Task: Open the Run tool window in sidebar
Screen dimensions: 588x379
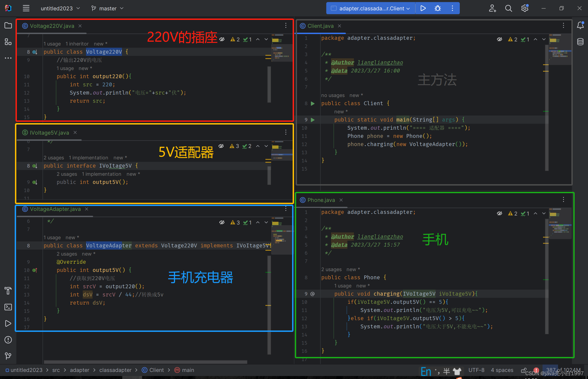Action: click(x=8, y=323)
